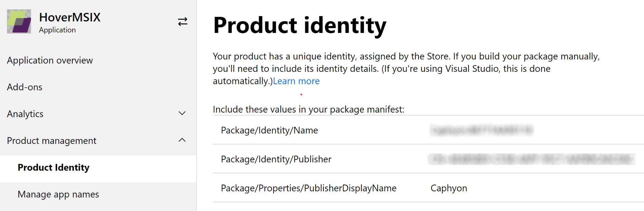
Task: Expand Analytics using its chevron arrow
Action: point(182,113)
